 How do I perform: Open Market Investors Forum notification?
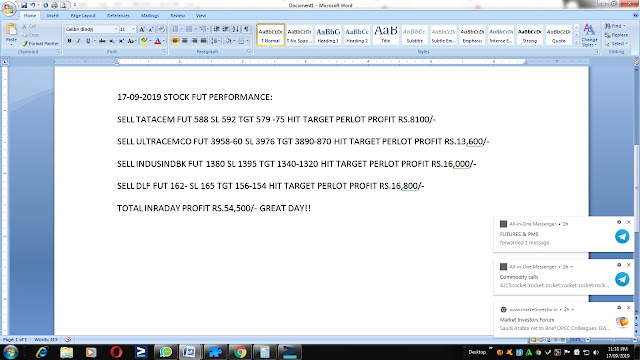(564, 320)
